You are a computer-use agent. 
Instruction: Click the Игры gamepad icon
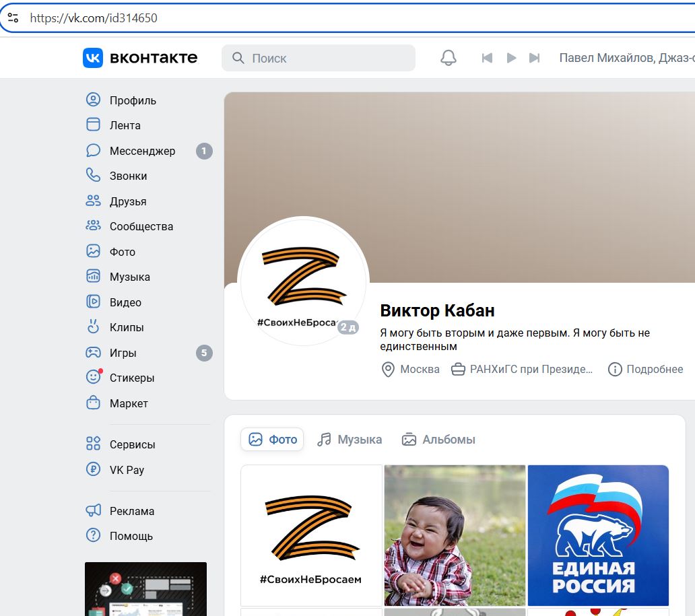click(93, 352)
